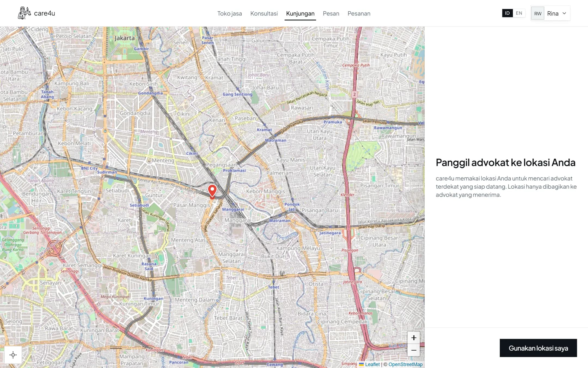Click the Petamburan map label
Screen dimensions: 588x368
pyautogui.click(x=28, y=133)
